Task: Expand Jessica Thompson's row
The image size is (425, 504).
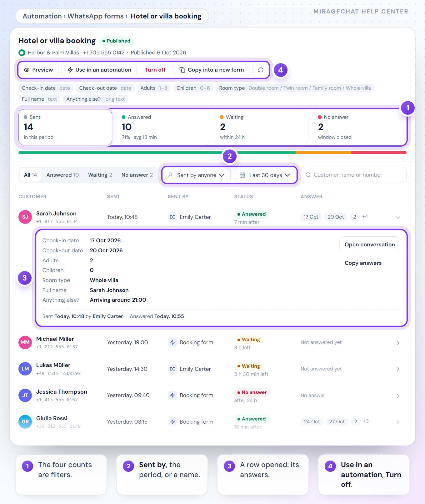Action: (398, 396)
